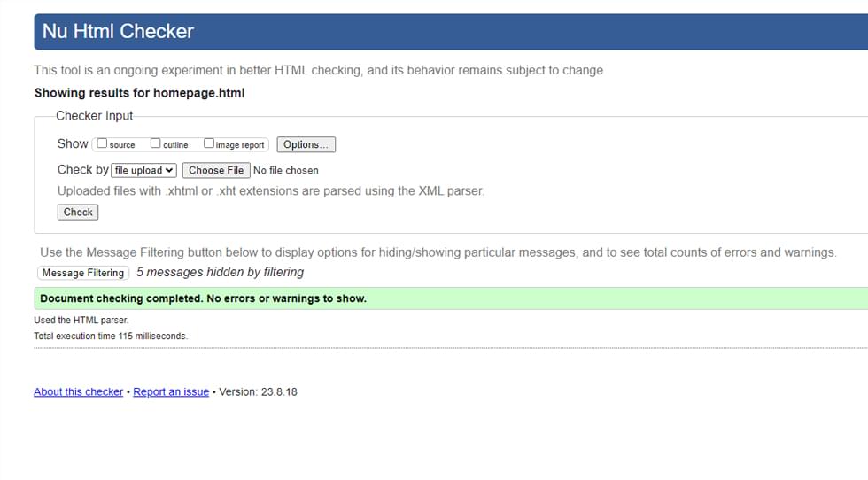Open the Message Filtering options
Screen dimensions: 868x480
tap(83, 273)
